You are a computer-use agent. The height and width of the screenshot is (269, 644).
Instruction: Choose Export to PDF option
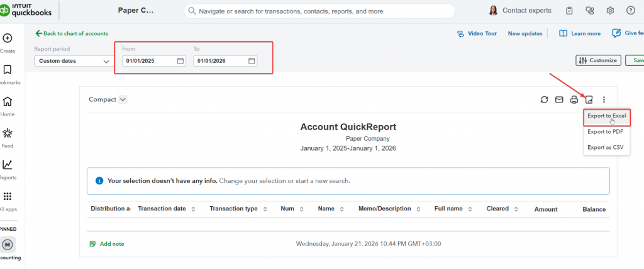pos(605,131)
